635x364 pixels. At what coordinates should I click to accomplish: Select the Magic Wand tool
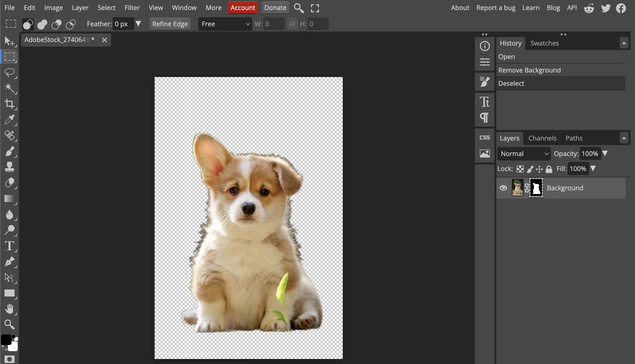[x=10, y=88]
